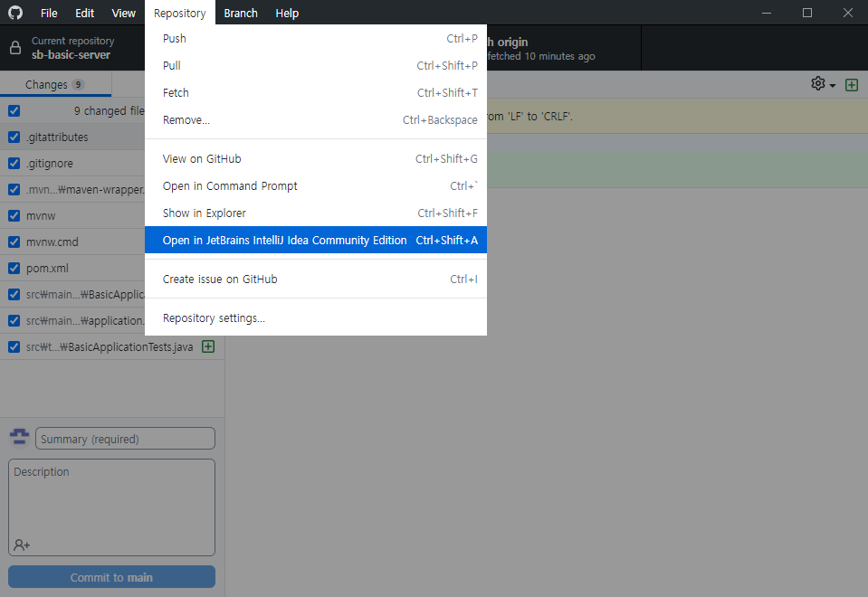Focus the Summary (required) field

click(125, 439)
